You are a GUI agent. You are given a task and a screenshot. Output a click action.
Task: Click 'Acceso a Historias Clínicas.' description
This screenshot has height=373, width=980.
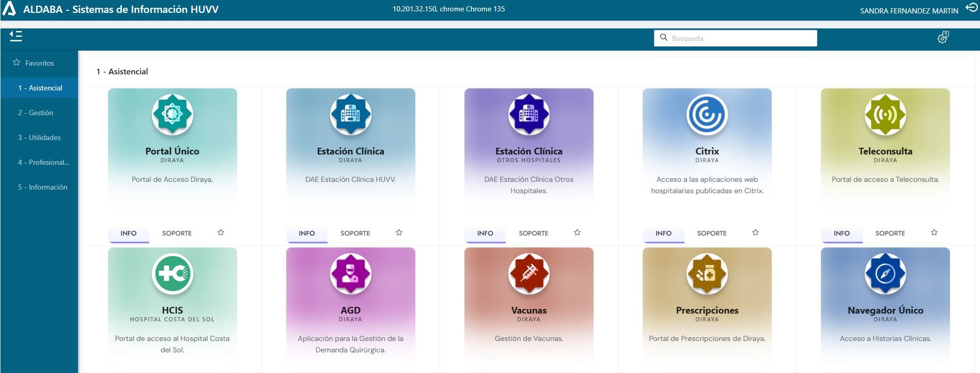tap(885, 338)
